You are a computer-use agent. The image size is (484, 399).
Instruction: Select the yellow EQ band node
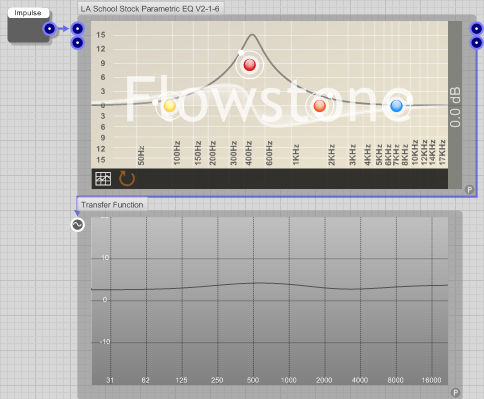point(170,106)
